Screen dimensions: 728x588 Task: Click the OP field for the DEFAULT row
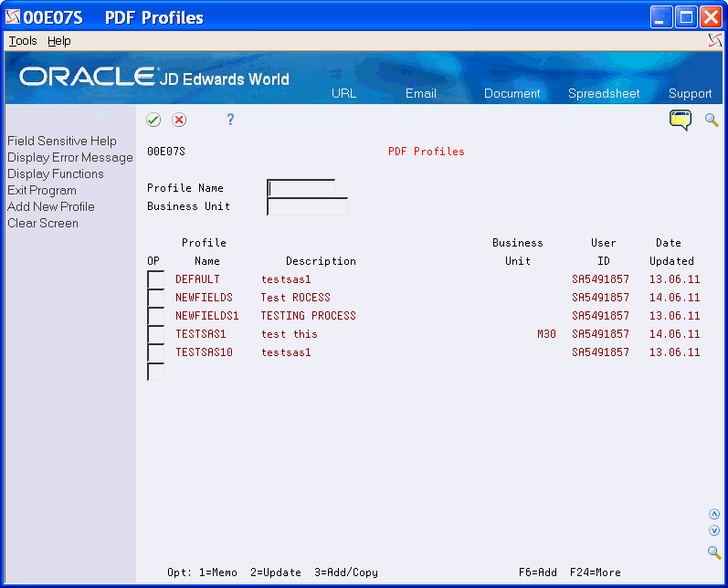(x=155, y=279)
